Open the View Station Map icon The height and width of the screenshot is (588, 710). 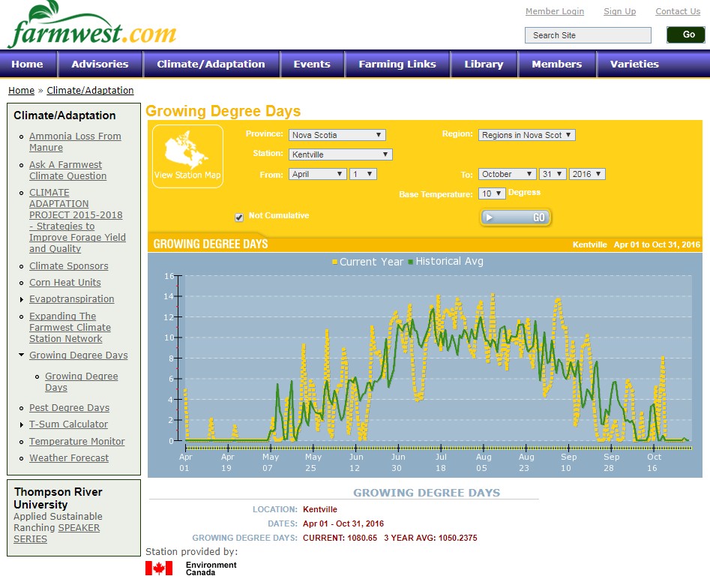point(187,155)
